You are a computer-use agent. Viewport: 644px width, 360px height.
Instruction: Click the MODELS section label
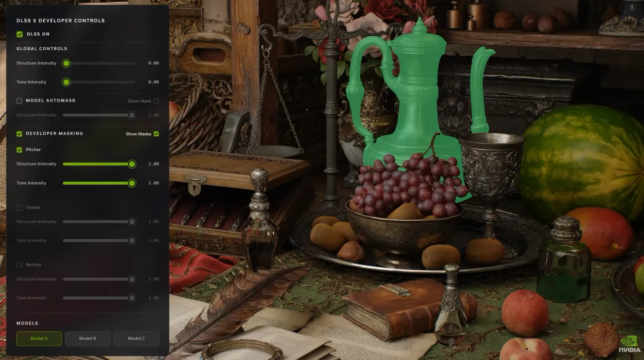(27, 323)
